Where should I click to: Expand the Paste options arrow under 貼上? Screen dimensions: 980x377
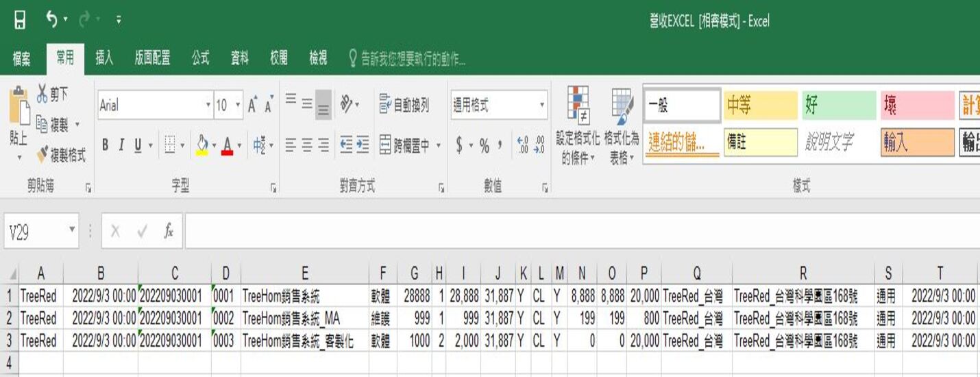[19, 157]
